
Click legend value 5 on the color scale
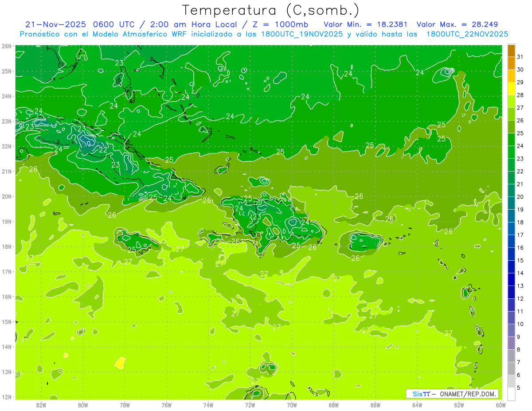pos(519,388)
